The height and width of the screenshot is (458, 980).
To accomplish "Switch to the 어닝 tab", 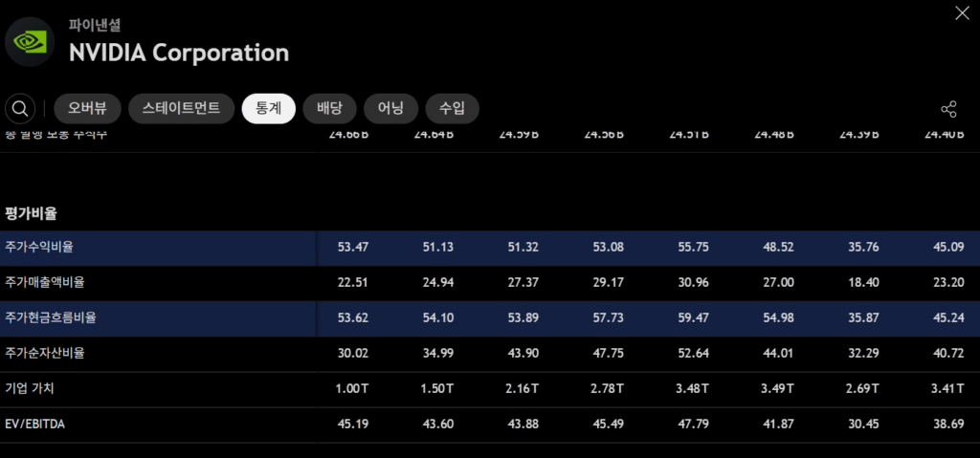I will 390,109.
